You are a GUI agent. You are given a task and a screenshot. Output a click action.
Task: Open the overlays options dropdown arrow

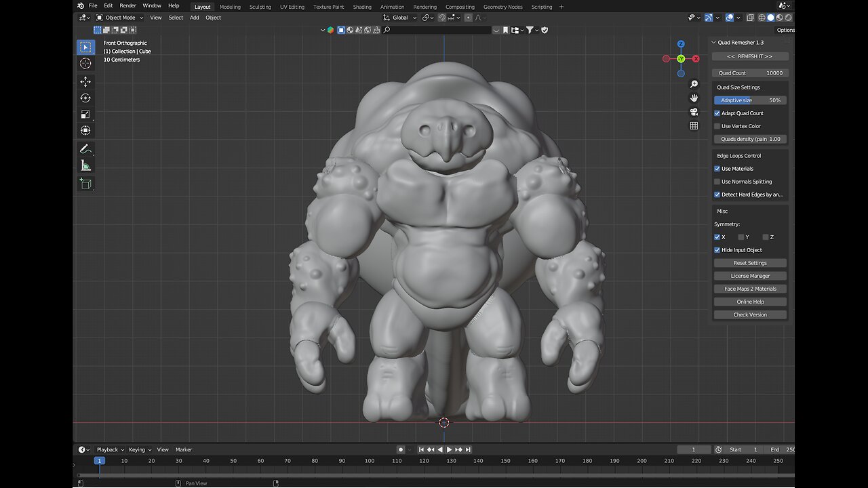738,18
